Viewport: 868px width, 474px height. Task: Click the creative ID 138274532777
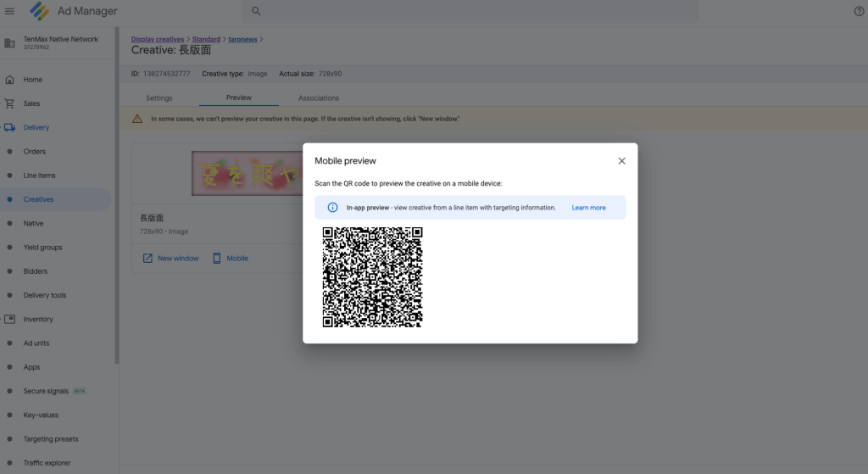167,74
